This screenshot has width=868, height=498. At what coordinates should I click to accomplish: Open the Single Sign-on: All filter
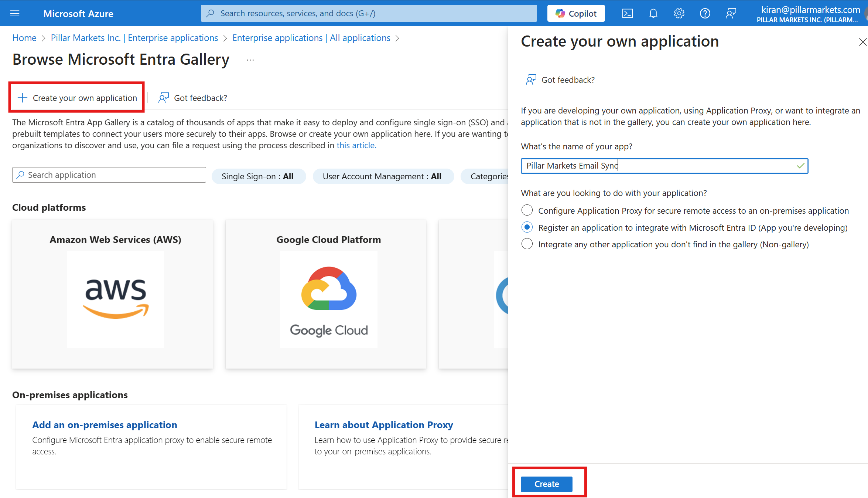259,176
